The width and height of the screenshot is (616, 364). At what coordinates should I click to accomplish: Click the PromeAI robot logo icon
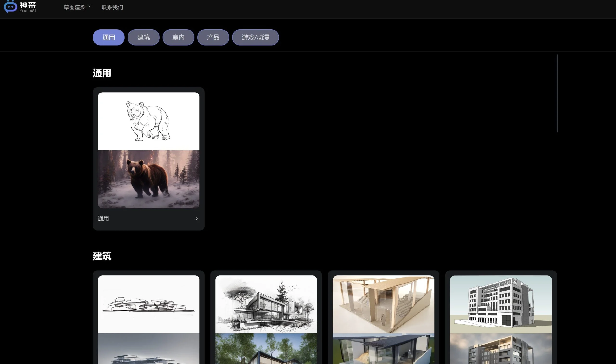[10, 7]
